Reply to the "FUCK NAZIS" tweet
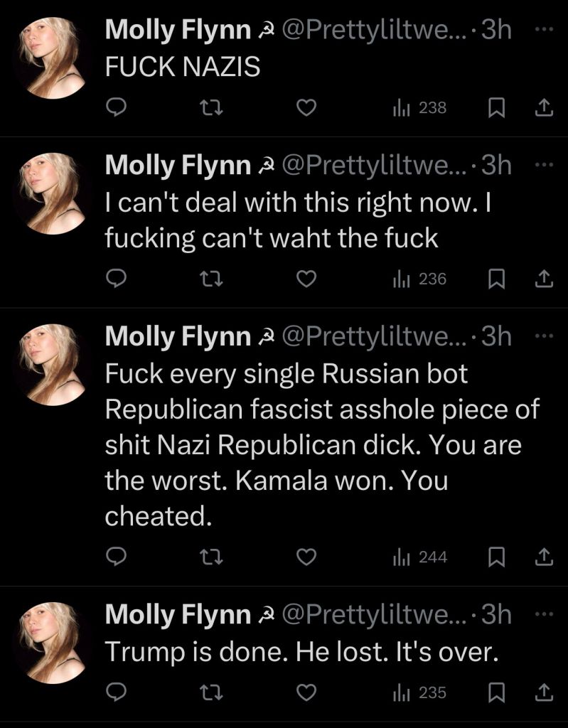The image size is (568, 728). click(117, 108)
